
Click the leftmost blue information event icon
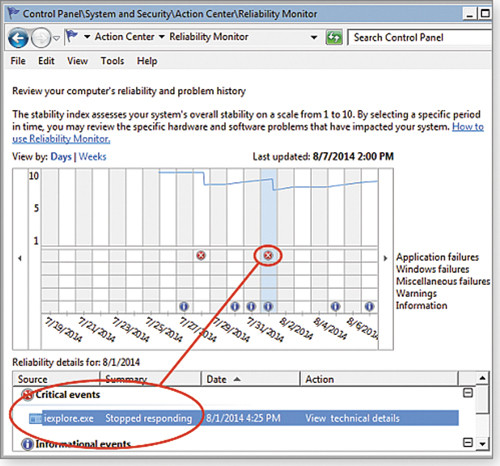(184, 306)
